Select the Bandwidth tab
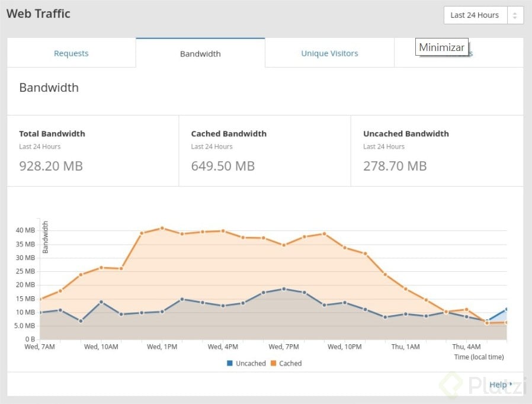Viewport: 532px width, 404px height. 200,53
